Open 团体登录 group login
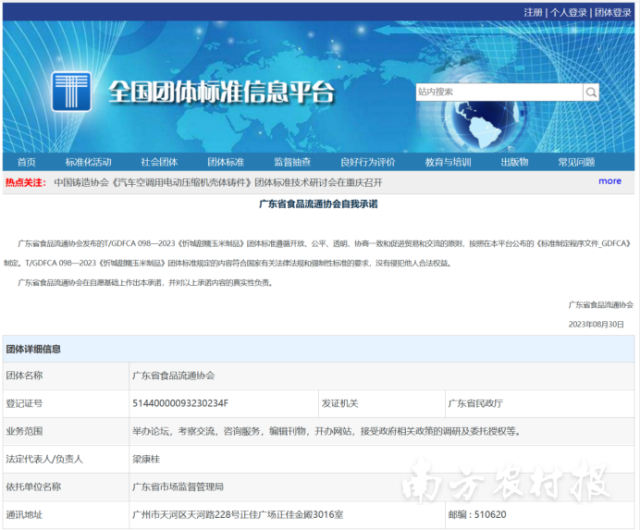640x530 pixels. tap(612, 13)
